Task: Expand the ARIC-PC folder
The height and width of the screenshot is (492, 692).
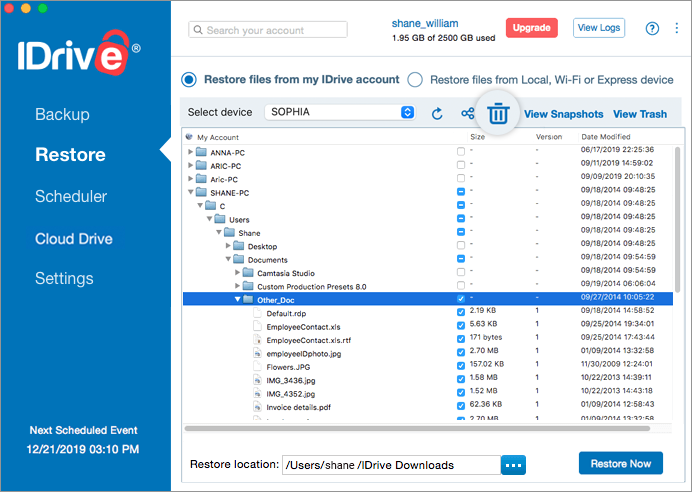Action: (190, 165)
